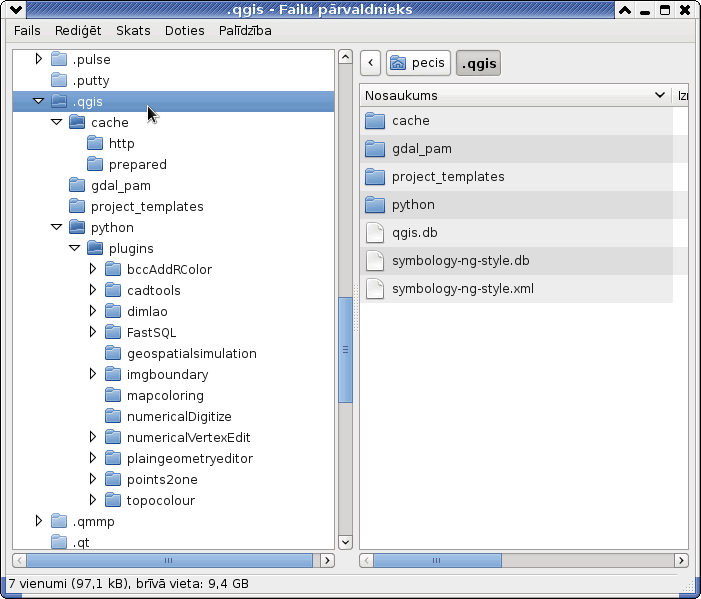701x599 pixels.
Task: Shade window with the up-arrow title button
Action: [x=625, y=10]
